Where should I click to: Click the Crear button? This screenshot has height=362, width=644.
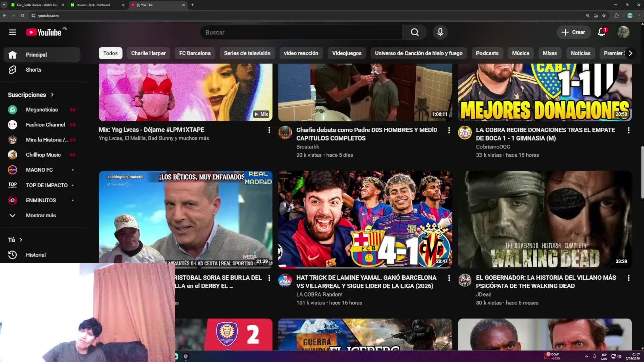click(x=573, y=32)
